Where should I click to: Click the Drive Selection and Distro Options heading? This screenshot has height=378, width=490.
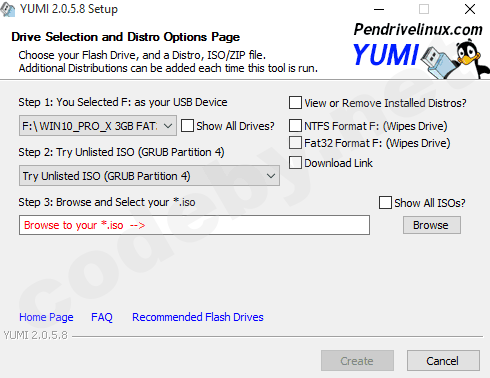126,37
